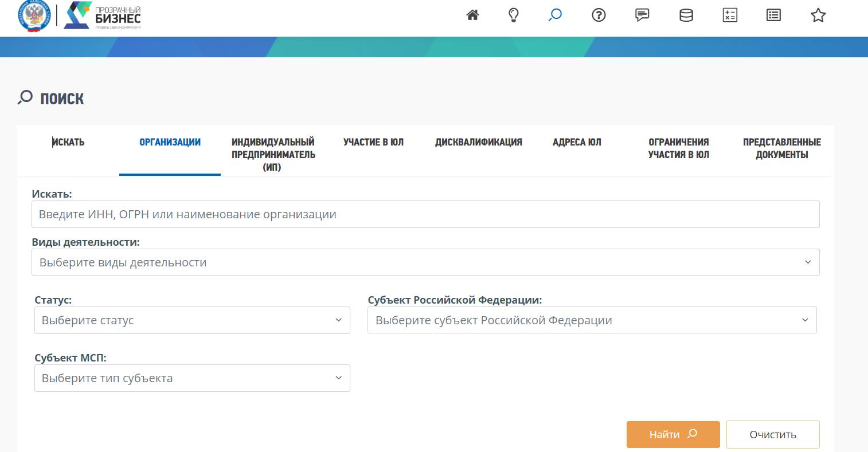Expand Субъект Российской Федерации dropdown
The image size is (868, 452).
tap(592, 320)
